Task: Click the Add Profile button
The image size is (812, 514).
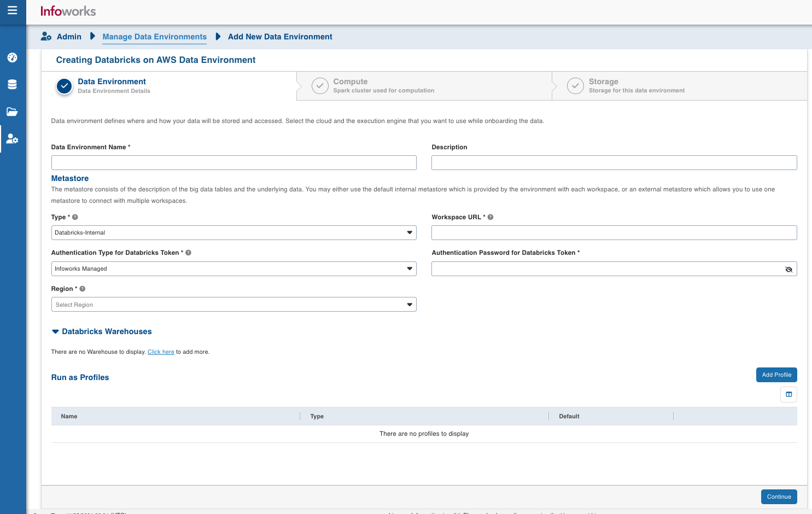Action: click(x=776, y=375)
